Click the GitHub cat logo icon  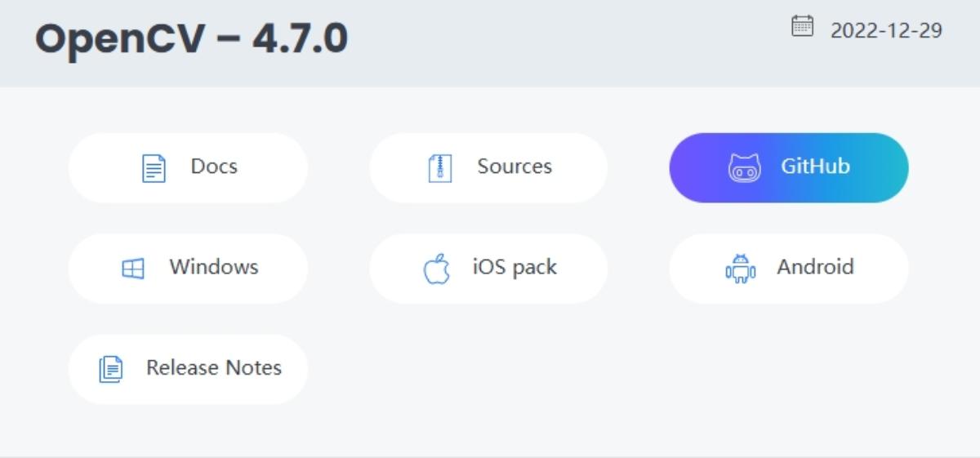pyautogui.click(x=744, y=168)
